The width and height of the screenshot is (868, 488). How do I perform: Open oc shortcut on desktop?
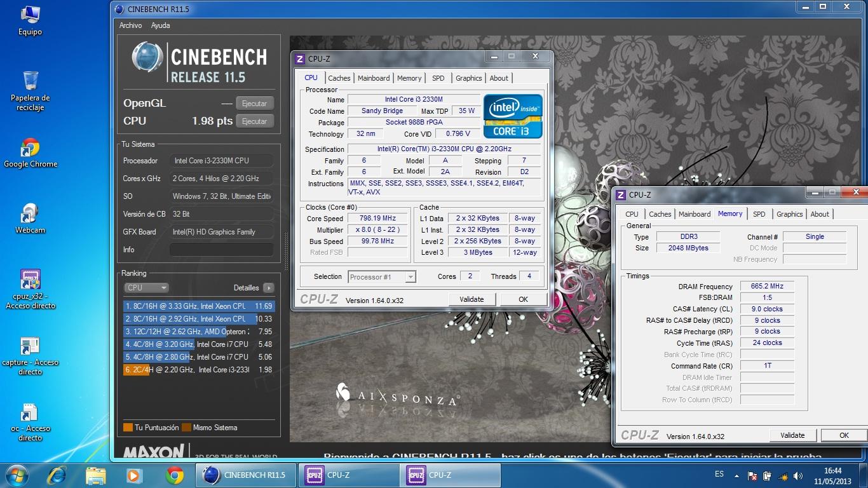30,422
